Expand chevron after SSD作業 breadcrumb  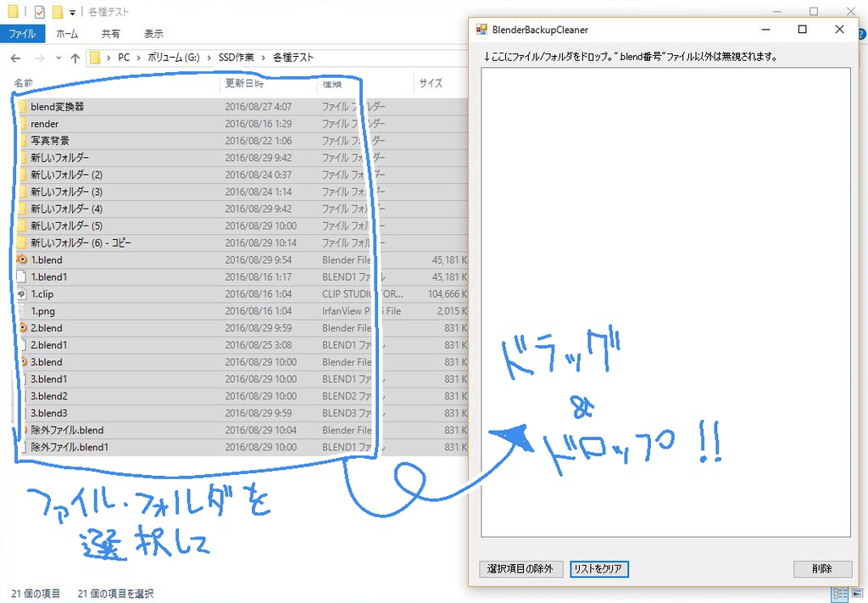(264, 58)
